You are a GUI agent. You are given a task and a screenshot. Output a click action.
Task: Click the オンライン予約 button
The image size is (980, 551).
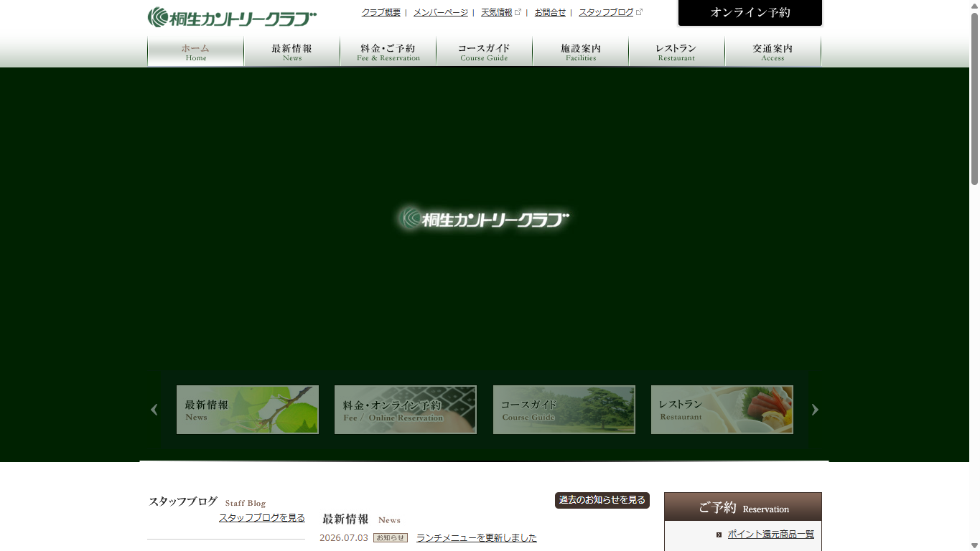[750, 12]
